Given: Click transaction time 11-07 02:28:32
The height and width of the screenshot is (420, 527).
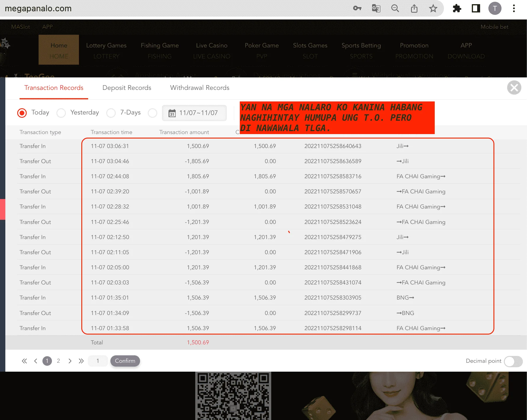Looking at the screenshot, I should [110, 207].
